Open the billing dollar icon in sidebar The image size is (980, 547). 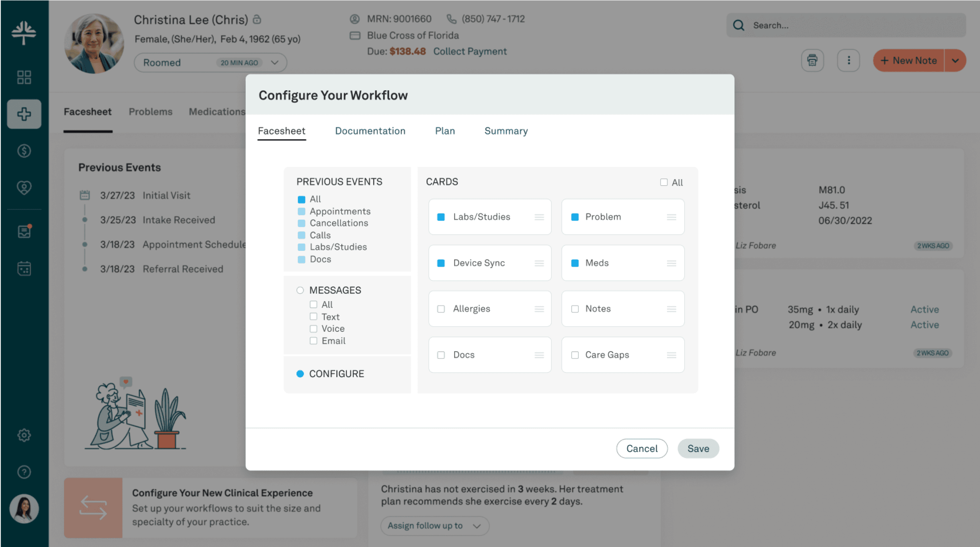click(24, 151)
